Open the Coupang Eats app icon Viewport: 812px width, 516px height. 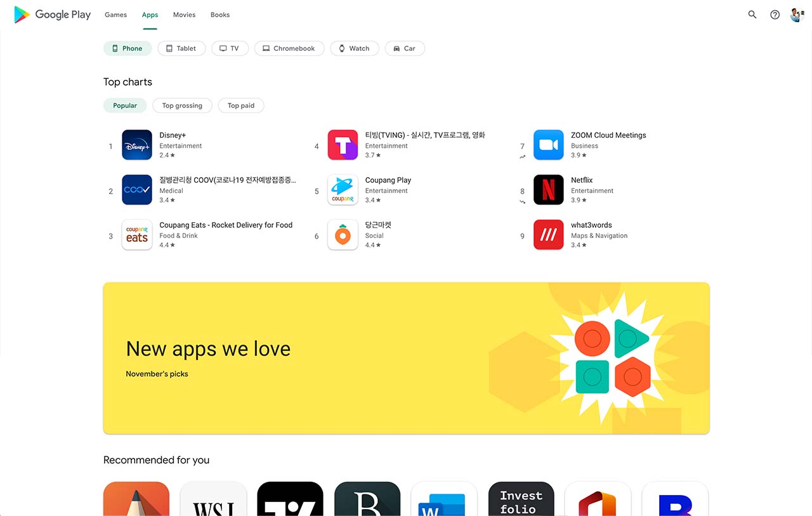137,235
